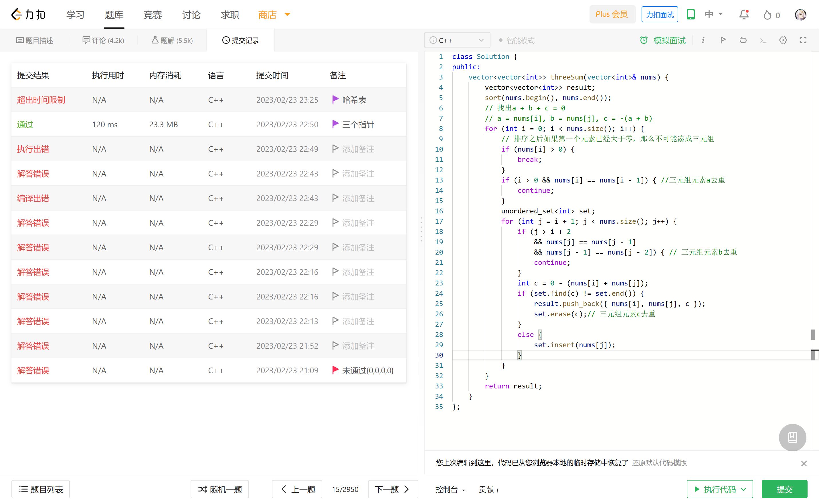
Task: Reset code with the restore icon
Action: [743, 40]
